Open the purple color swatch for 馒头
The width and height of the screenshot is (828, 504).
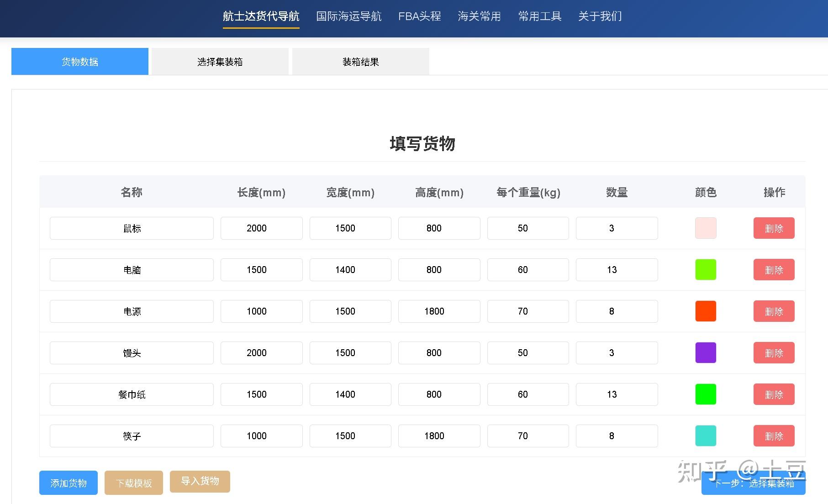(705, 352)
